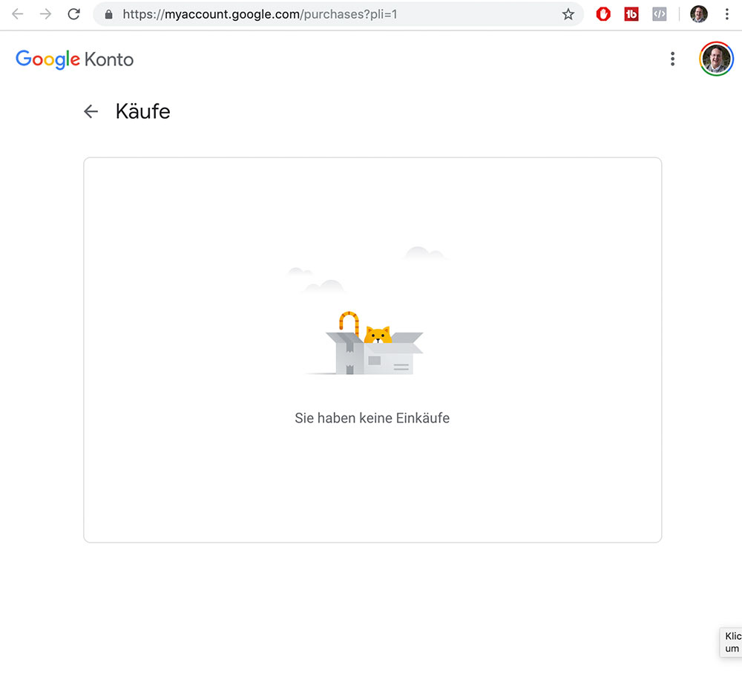Viewport: 742px width, 700px height.
Task: Reload the current page
Action: click(73, 14)
